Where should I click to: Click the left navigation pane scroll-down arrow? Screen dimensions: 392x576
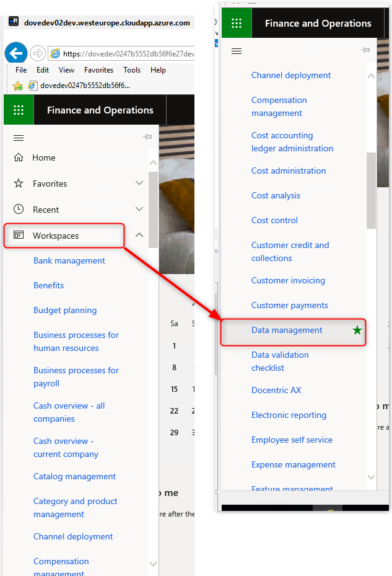click(153, 564)
